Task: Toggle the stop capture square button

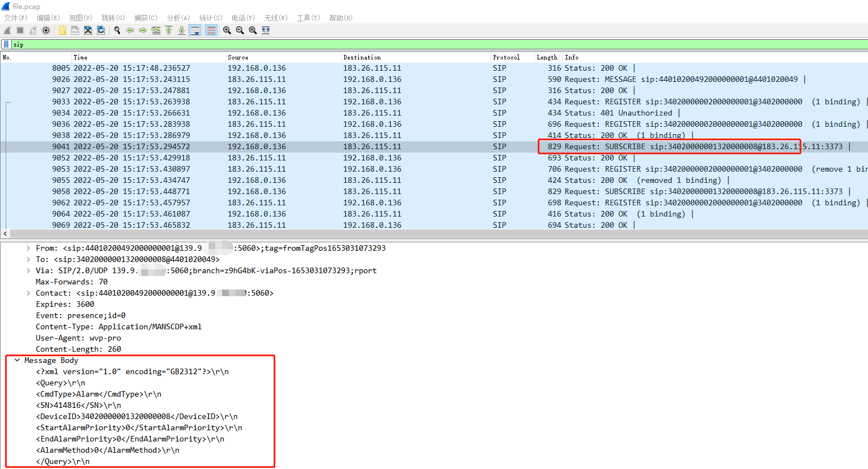Action: (19, 30)
